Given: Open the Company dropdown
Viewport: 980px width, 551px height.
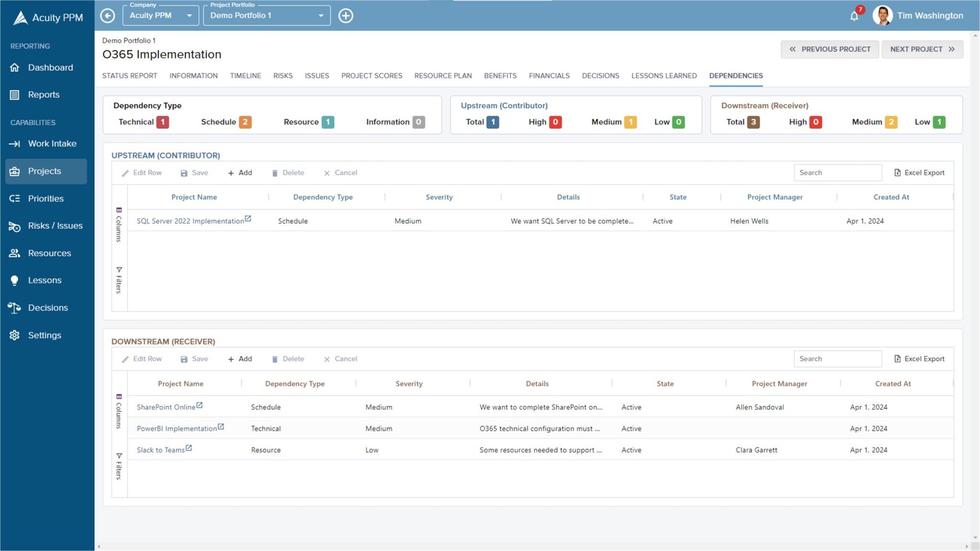Looking at the screenshot, I should (x=160, y=15).
